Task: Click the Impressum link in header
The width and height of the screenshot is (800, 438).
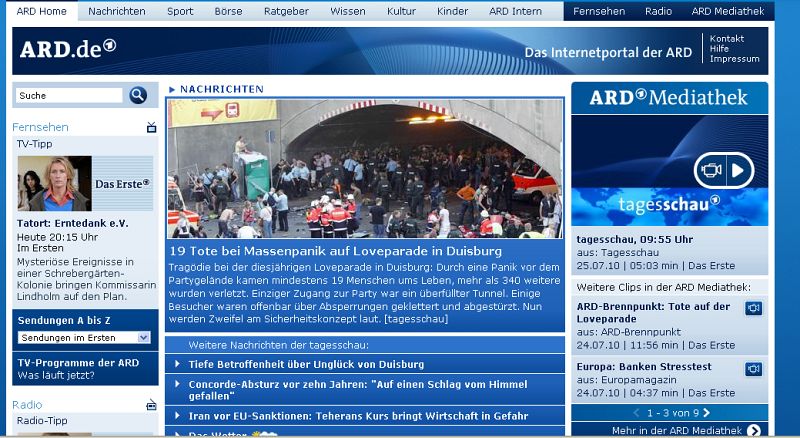Action: (733, 59)
